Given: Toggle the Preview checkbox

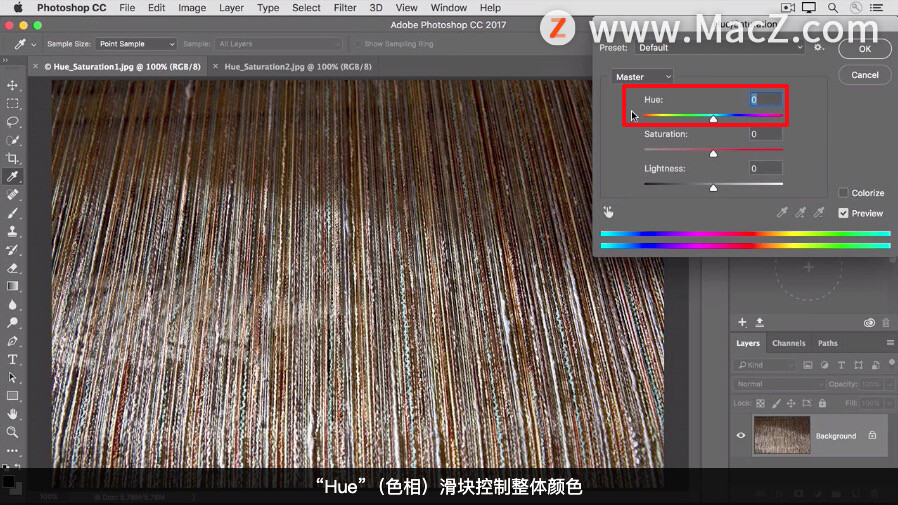Looking at the screenshot, I should coord(843,213).
